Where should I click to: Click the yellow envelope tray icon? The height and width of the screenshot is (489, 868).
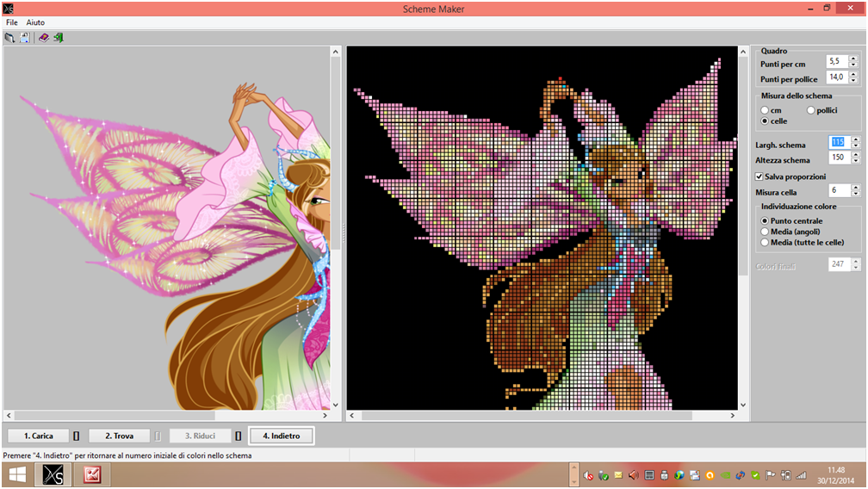(618, 475)
